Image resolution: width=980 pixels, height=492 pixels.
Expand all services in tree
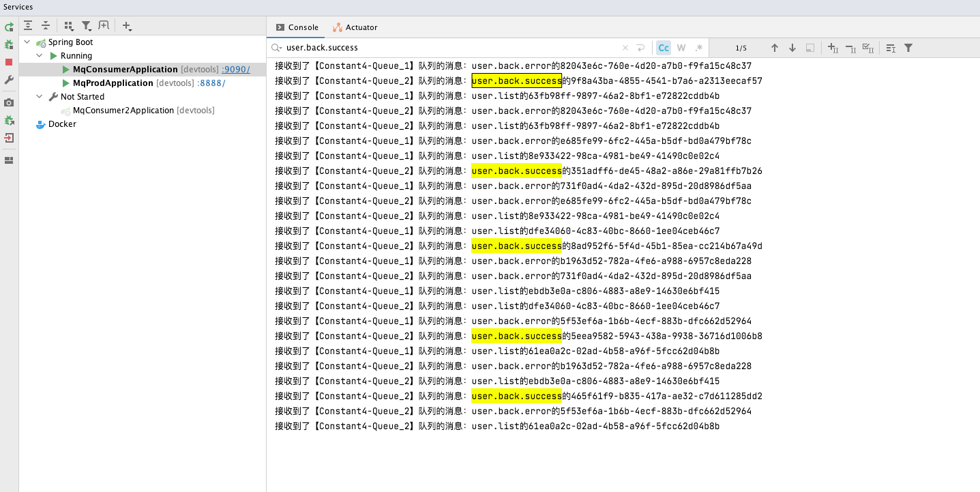[28, 26]
